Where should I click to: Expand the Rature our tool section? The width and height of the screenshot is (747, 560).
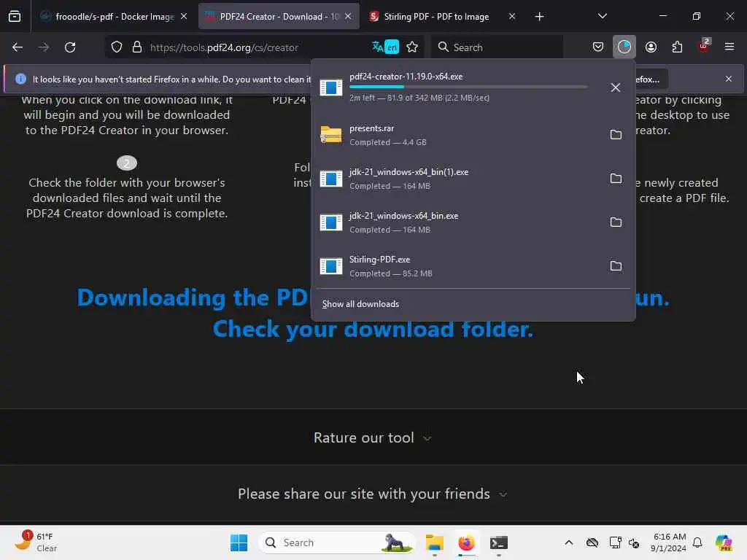click(x=372, y=437)
